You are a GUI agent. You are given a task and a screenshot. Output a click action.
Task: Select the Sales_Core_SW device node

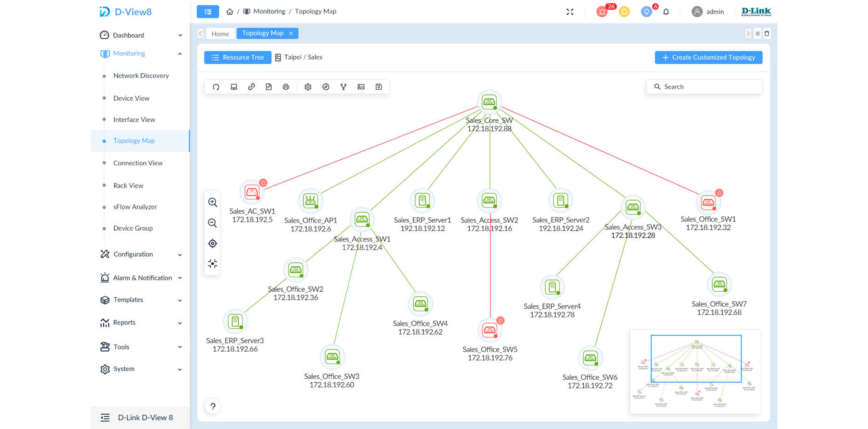point(489,102)
